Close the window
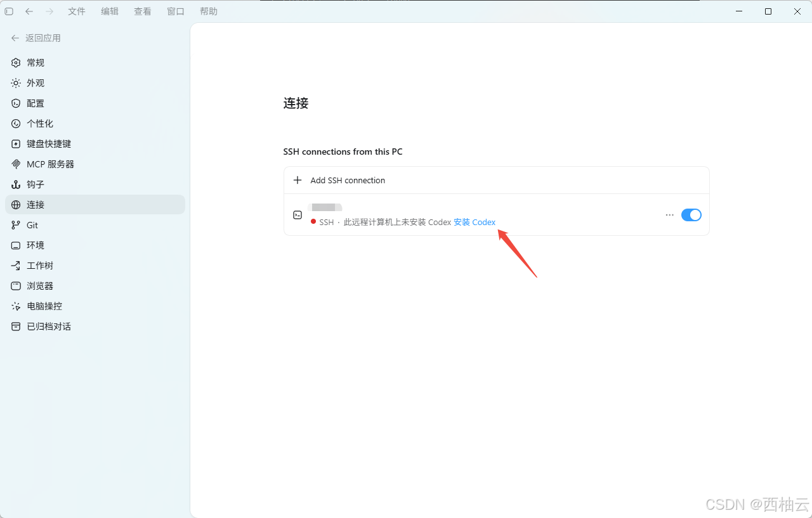Viewport: 812px width, 518px height. 797,11
